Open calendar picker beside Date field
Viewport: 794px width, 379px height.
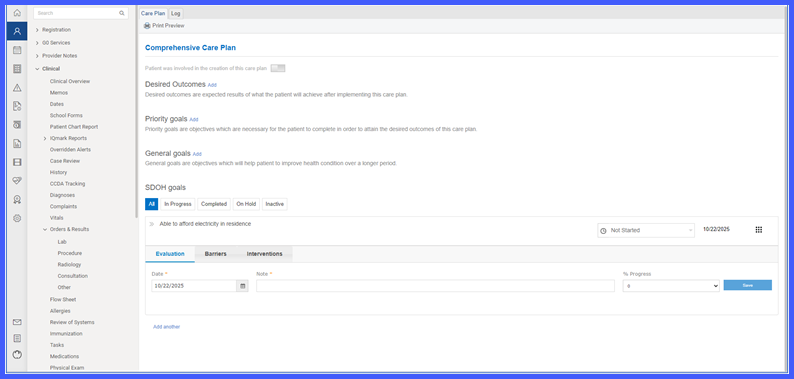pos(243,286)
